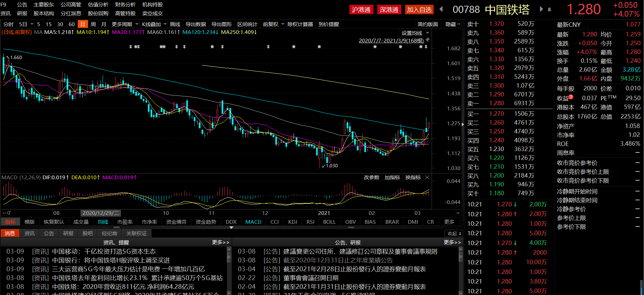Switch to monthly 月 K-line

click(x=104, y=24)
